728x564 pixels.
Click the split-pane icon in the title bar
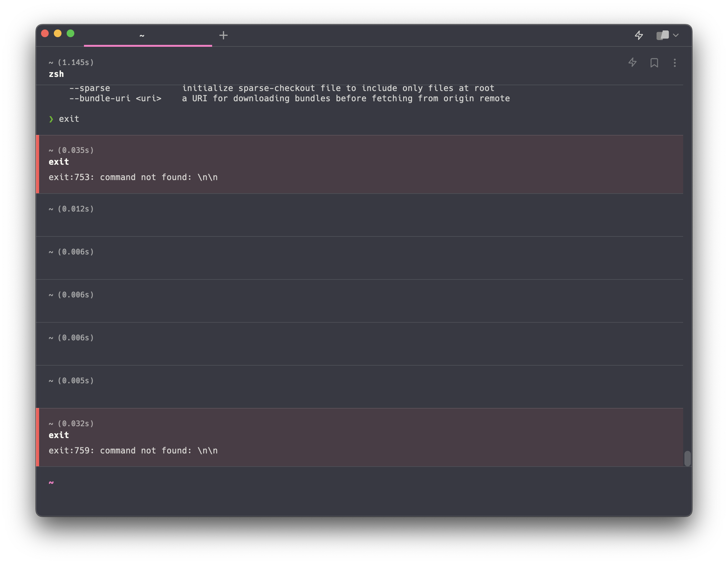[663, 35]
